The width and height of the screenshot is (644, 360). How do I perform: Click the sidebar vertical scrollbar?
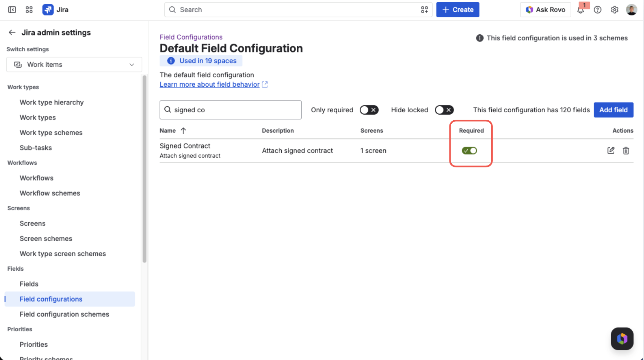click(144, 169)
